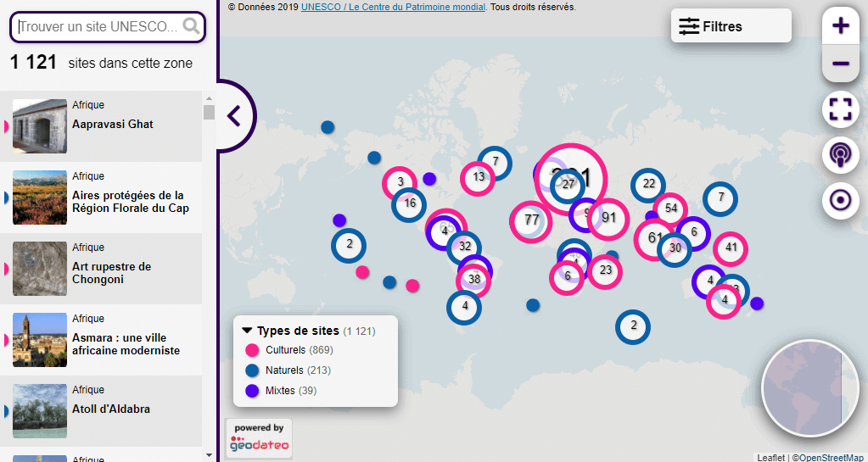The height and width of the screenshot is (462, 868).
Task: Open the UNESCO / Le Centre du Patrimoine mondial link
Action: coord(393,7)
